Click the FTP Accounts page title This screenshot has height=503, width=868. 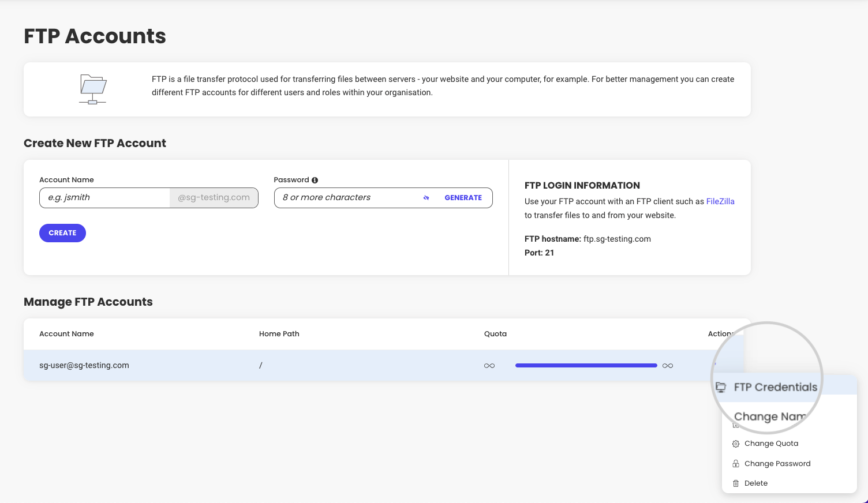pyautogui.click(x=95, y=36)
